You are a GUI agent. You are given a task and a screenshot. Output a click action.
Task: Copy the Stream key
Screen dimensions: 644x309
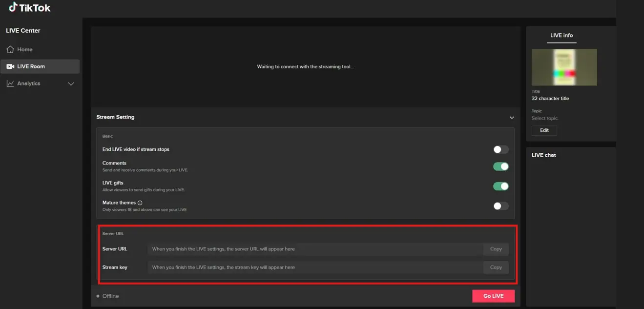(x=496, y=268)
